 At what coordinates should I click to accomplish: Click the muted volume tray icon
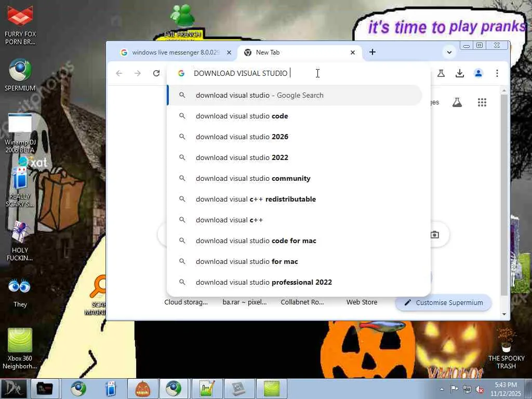(x=480, y=389)
